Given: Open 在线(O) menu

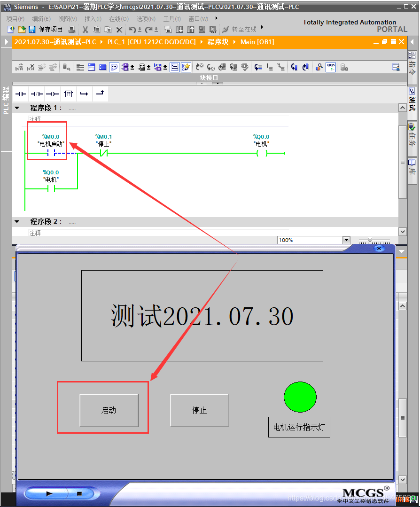Looking at the screenshot, I should [119, 19].
